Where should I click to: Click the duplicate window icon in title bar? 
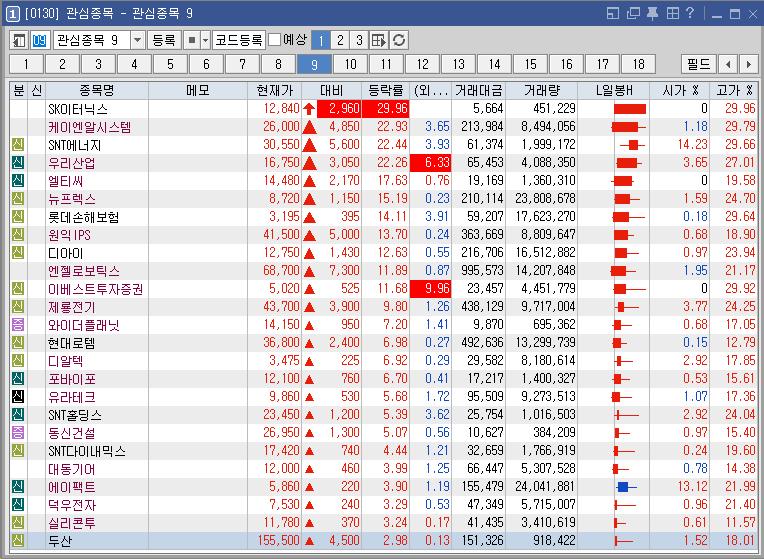633,13
